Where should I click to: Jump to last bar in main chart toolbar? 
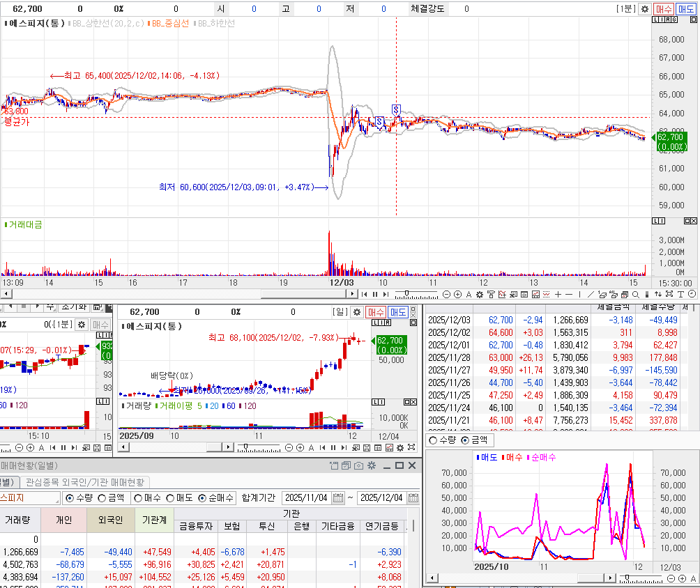pos(386,295)
